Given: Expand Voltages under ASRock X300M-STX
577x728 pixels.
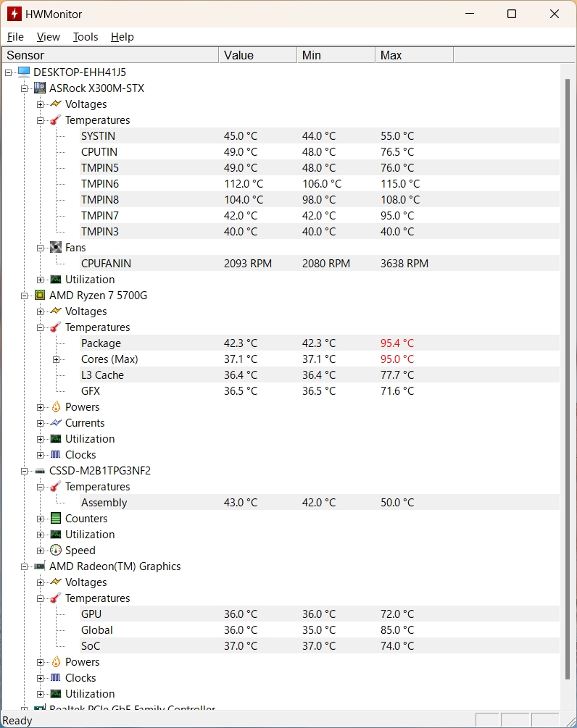Looking at the screenshot, I should [40, 104].
